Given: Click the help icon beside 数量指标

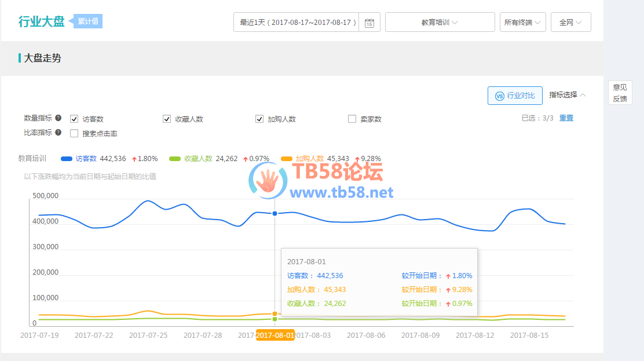Looking at the screenshot, I should point(58,118).
